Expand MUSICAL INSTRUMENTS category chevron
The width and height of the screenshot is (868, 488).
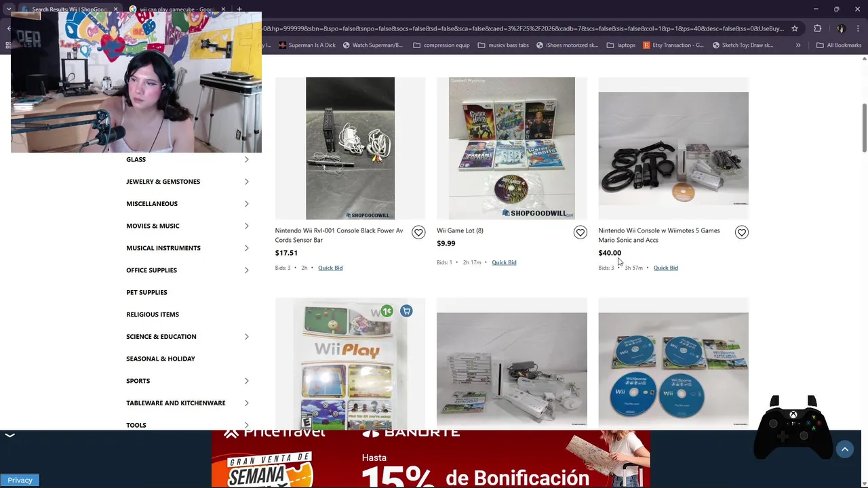[x=246, y=248]
